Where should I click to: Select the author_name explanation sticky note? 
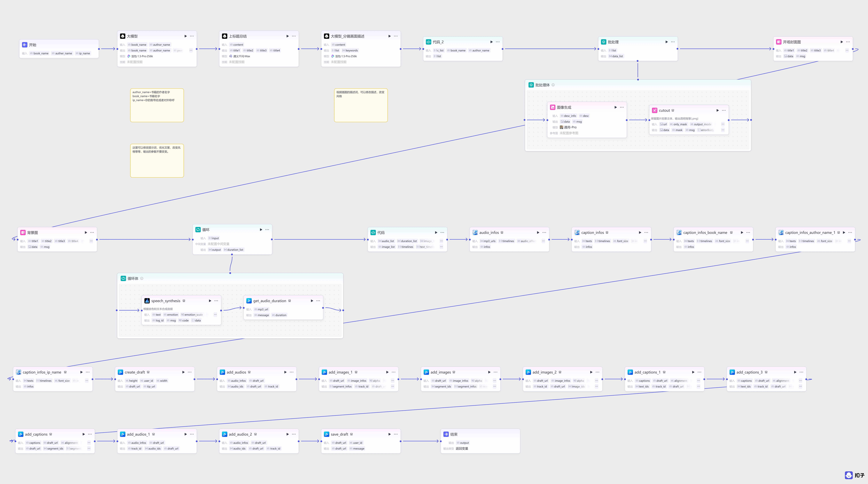click(157, 105)
